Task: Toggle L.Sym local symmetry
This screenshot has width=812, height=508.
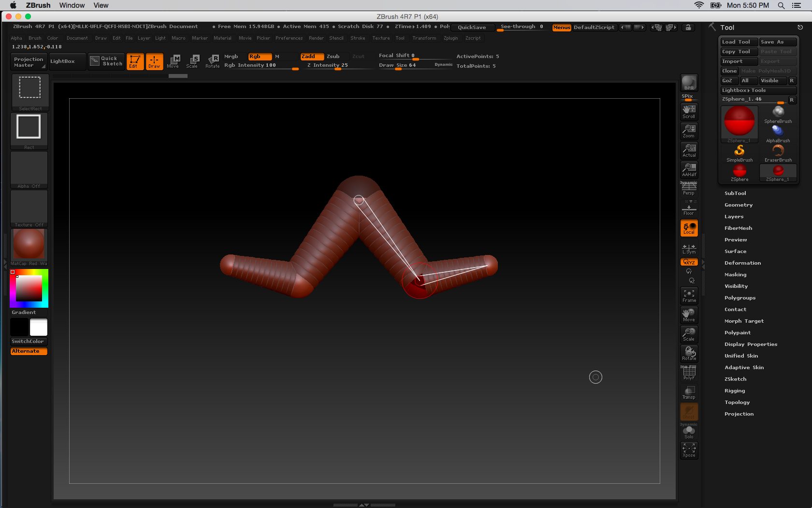Action: coord(689,249)
